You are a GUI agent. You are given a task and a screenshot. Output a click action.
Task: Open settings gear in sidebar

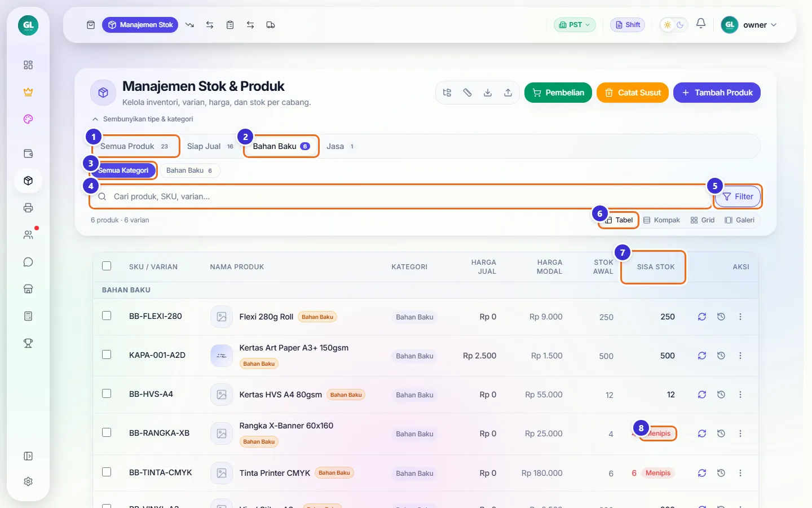pos(28,481)
